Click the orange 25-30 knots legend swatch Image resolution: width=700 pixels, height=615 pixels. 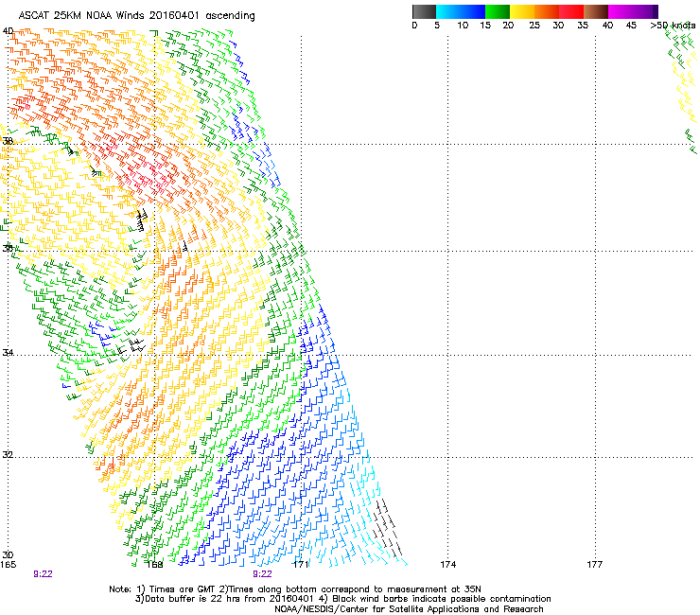click(x=547, y=11)
